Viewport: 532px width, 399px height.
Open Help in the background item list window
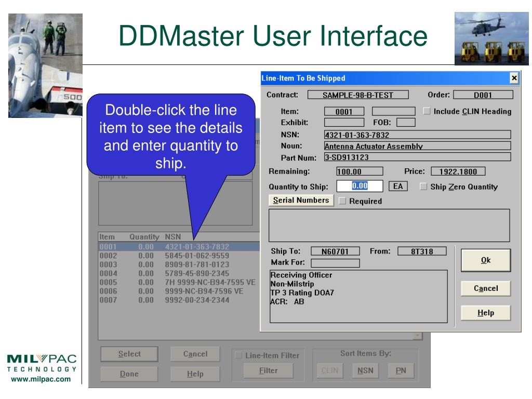tap(195, 374)
